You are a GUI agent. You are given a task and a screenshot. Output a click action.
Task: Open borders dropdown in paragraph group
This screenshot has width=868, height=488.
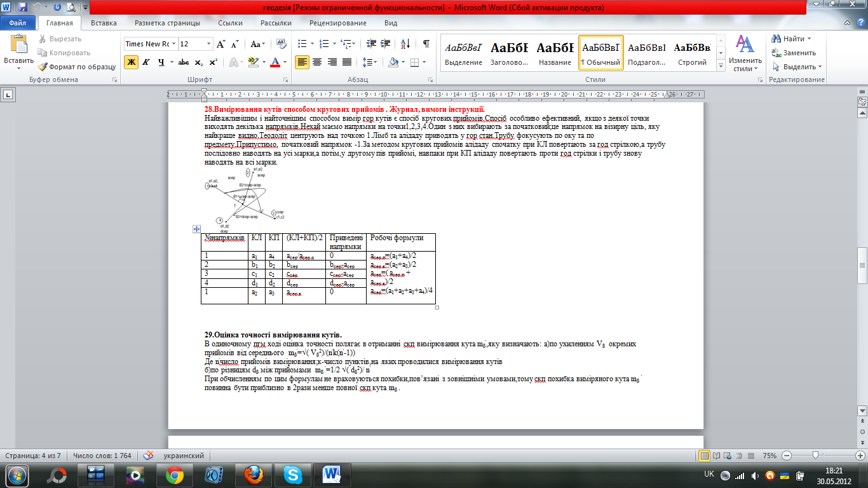point(423,62)
